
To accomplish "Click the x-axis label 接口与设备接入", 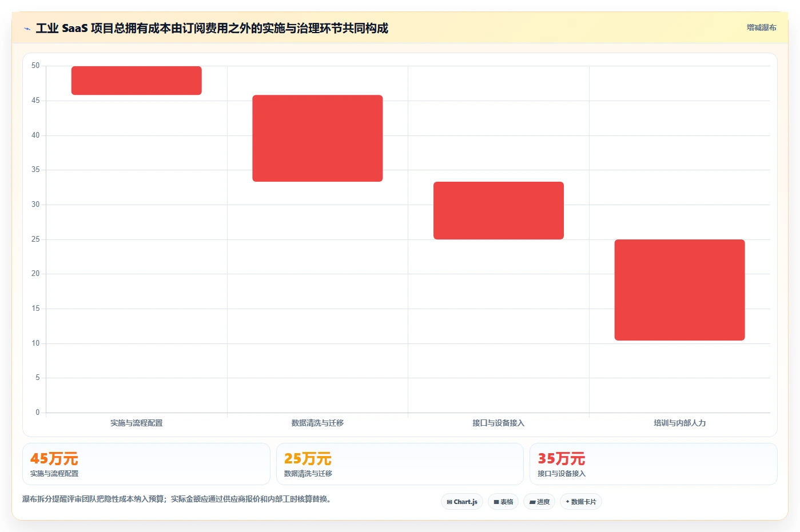I will pos(499,423).
